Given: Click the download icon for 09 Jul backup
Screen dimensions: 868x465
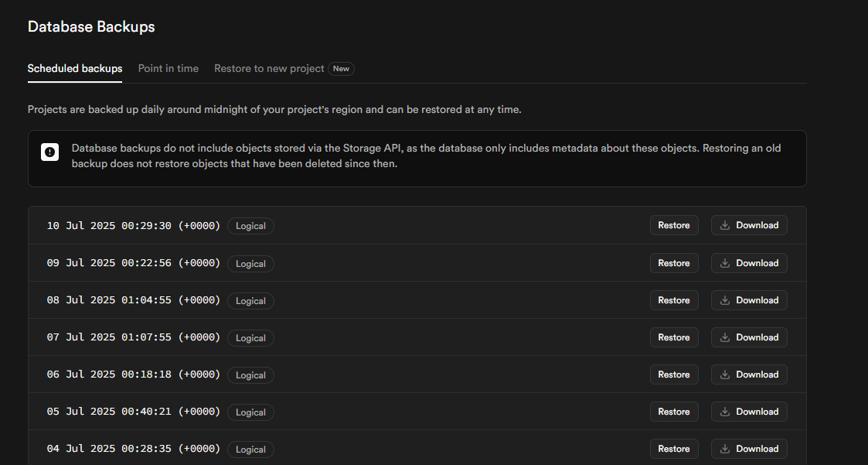Looking at the screenshot, I should coord(725,263).
